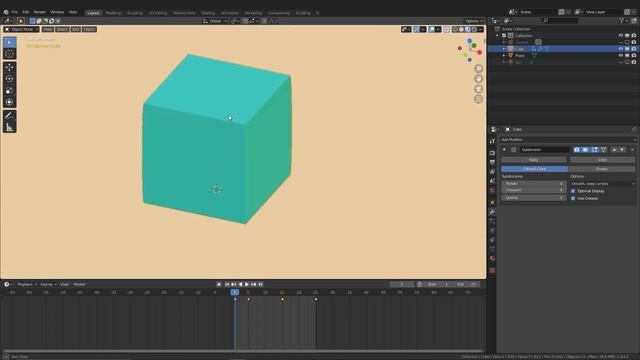The height and width of the screenshot is (360, 640).
Task: Select the Select Box tool
Action: (9, 42)
